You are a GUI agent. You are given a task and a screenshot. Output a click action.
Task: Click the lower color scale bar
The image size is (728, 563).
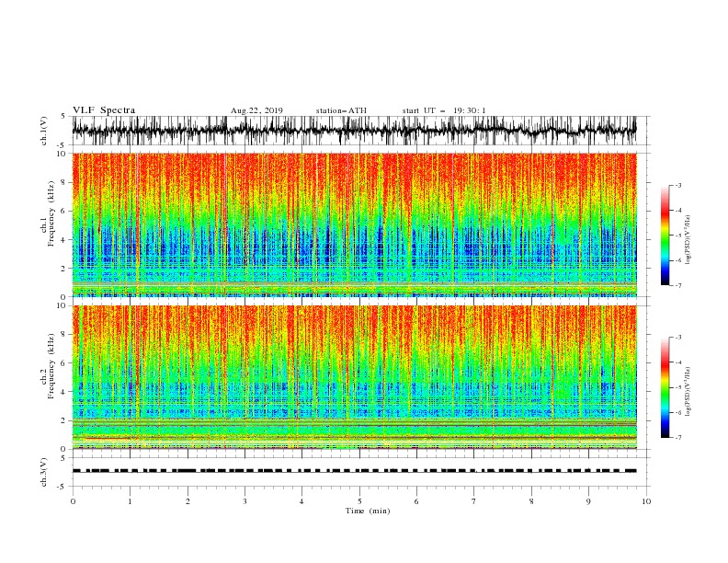pos(665,387)
